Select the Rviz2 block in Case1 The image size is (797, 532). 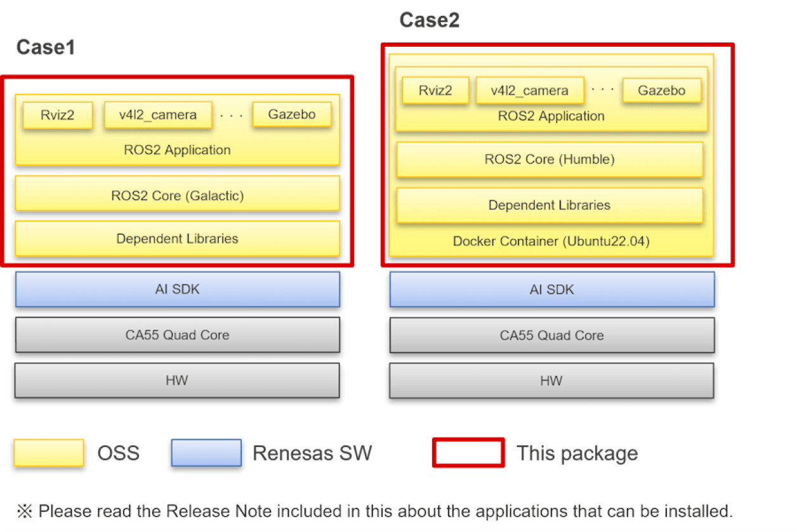pyautogui.click(x=57, y=115)
